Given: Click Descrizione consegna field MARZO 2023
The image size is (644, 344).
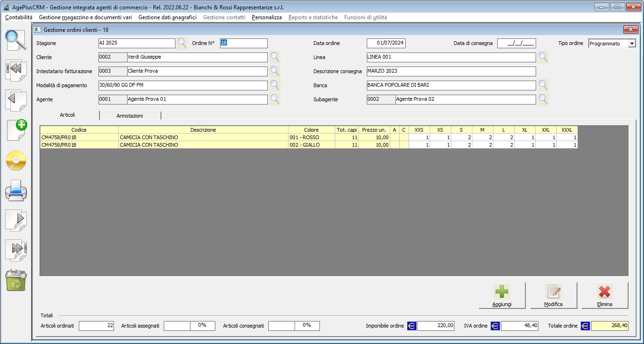Looking at the screenshot, I should pos(451,71).
